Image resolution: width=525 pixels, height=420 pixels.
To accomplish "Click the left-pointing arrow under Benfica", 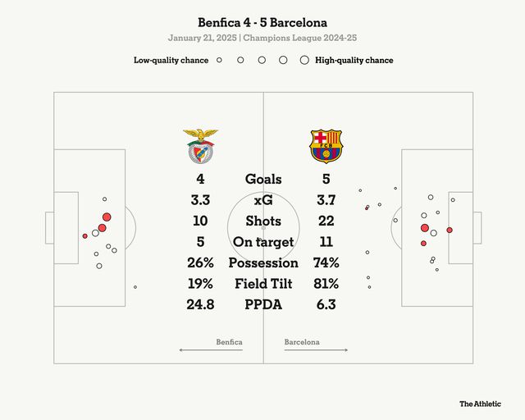I will (x=210, y=350).
